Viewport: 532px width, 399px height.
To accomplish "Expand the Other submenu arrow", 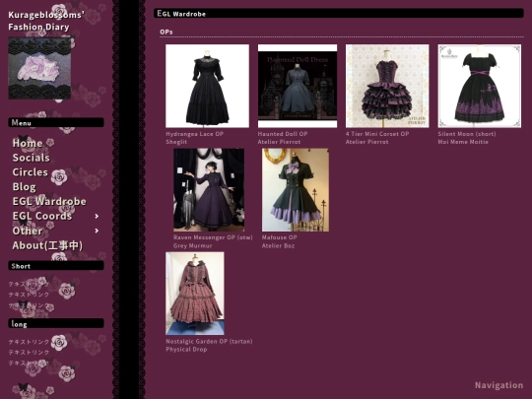I will [x=97, y=231].
